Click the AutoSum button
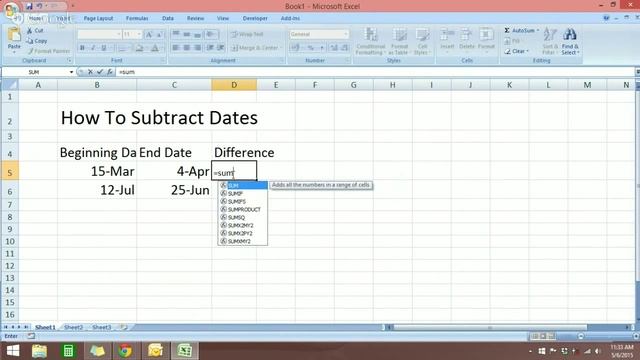The width and height of the screenshot is (640, 360). (519, 31)
